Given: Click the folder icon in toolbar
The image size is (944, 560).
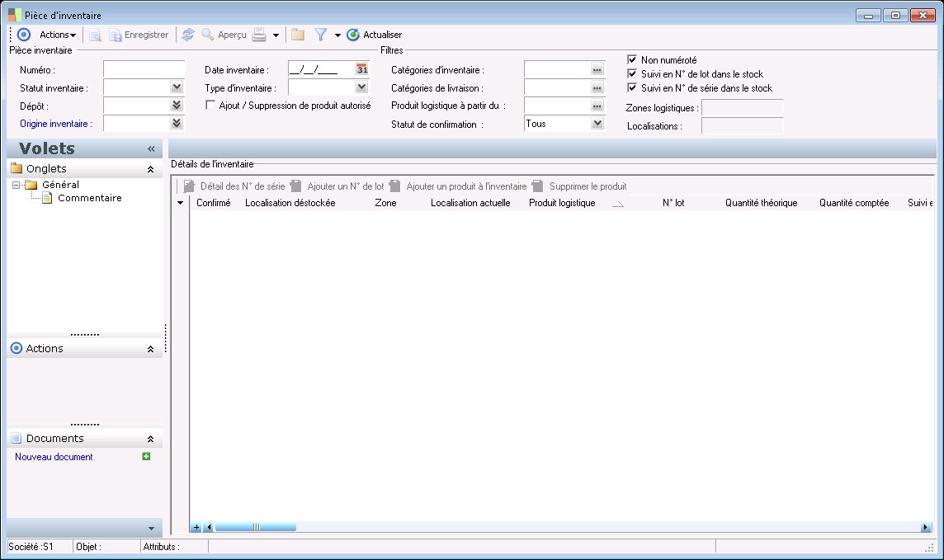Looking at the screenshot, I should coord(297,35).
